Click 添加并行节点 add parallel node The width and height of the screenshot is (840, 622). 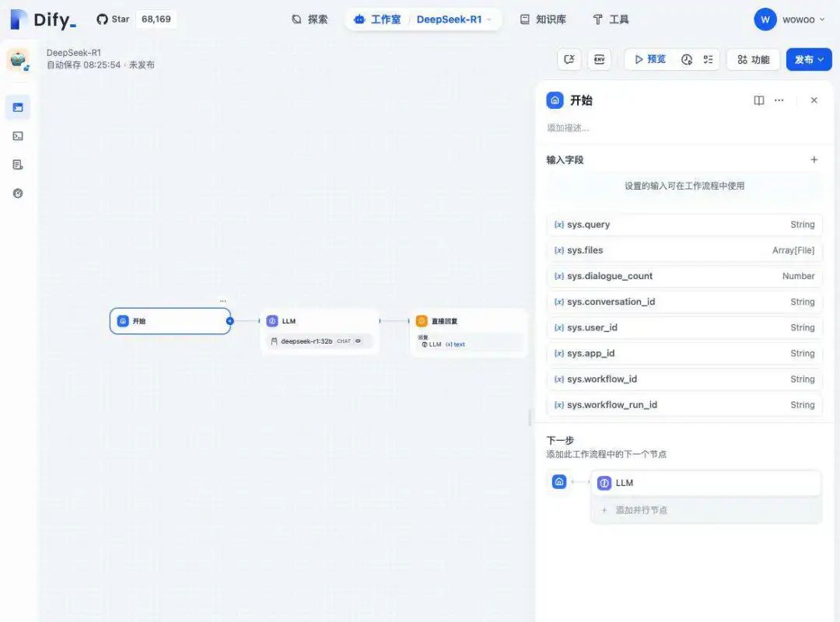[706, 510]
